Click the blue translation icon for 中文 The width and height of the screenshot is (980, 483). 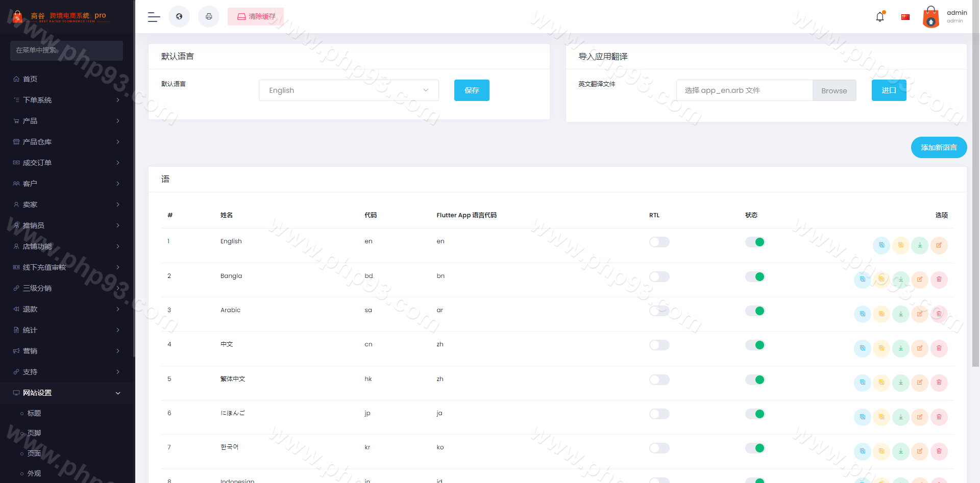tap(863, 348)
